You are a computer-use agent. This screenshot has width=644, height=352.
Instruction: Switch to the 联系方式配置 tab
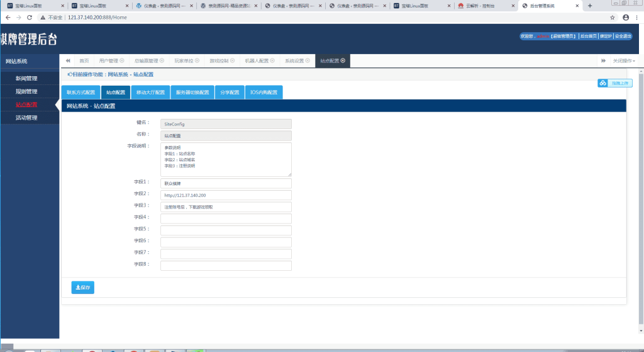click(x=80, y=92)
